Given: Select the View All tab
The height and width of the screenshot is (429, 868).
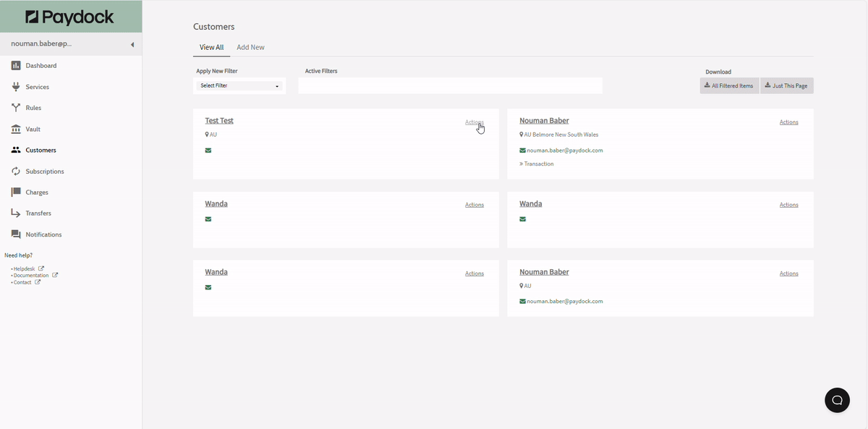Looking at the screenshot, I should click(x=211, y=48).
